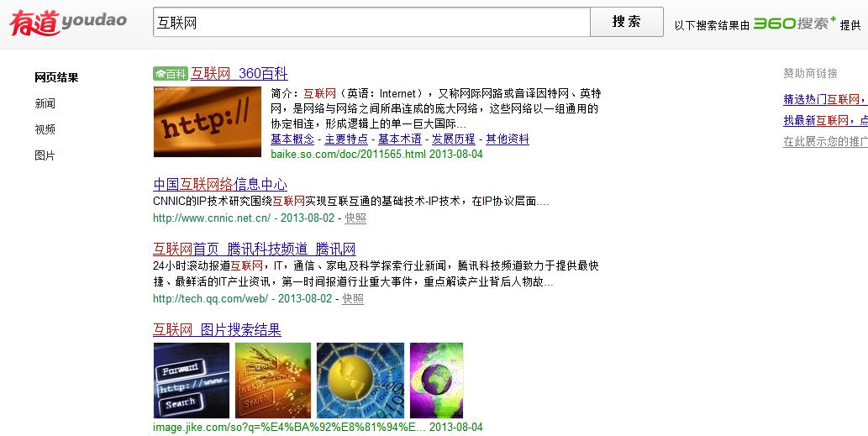Click http://www.cnnic.net.cn/ URL text

click(x=212, y=218)
